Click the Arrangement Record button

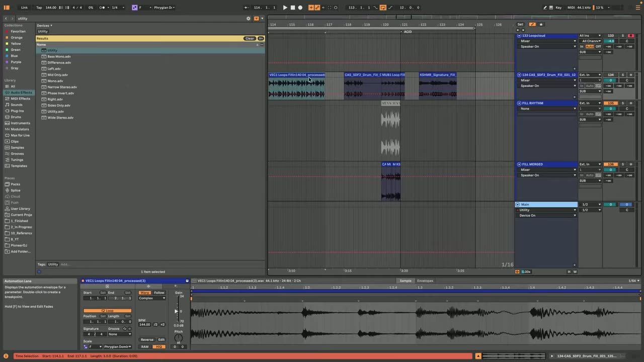[x=300, y=8]
